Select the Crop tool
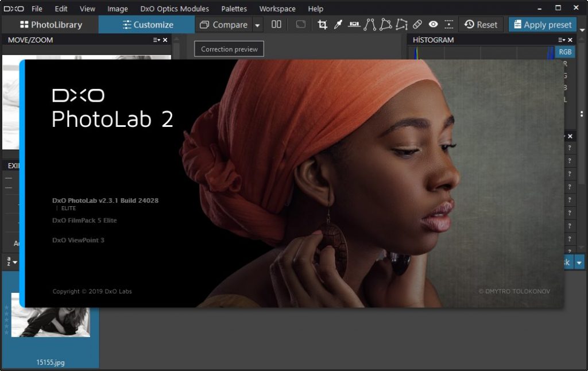 pos(322,25)
